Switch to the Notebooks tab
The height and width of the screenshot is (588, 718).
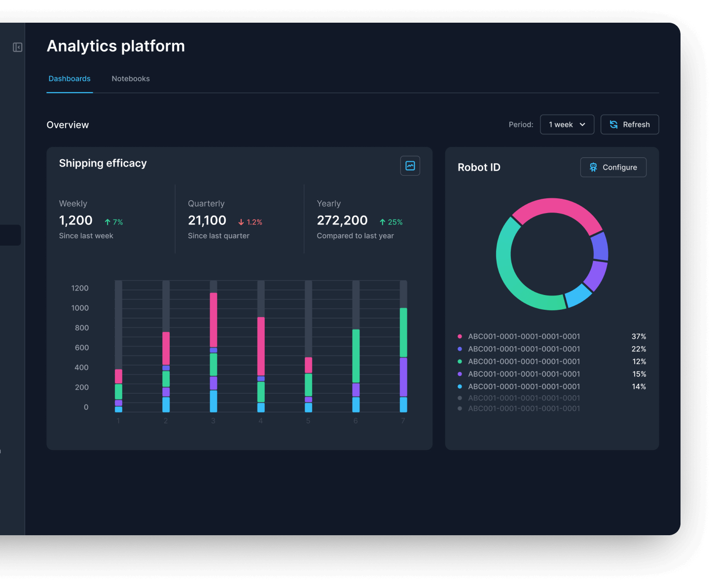(x=130, y=78)
